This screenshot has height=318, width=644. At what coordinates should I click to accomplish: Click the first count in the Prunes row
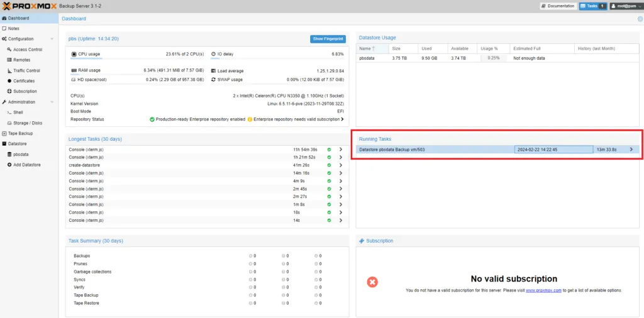coord(253,264)
